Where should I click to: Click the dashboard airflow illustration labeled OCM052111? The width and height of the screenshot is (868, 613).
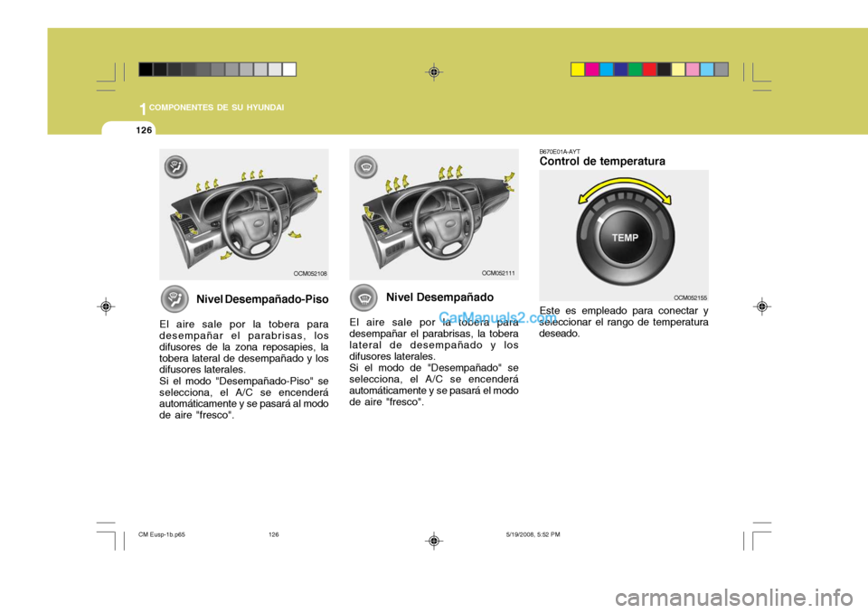(x=434, y=214)
